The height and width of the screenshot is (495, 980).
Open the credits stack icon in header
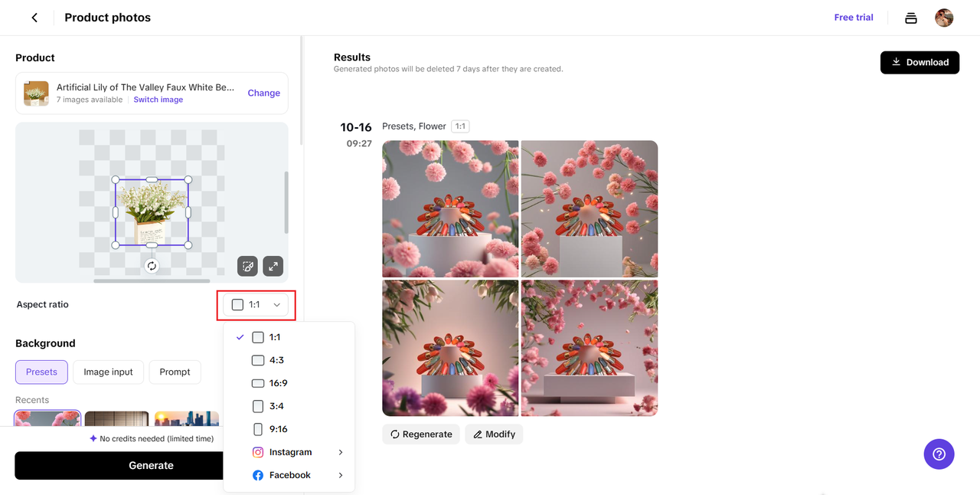coord(911,18)
